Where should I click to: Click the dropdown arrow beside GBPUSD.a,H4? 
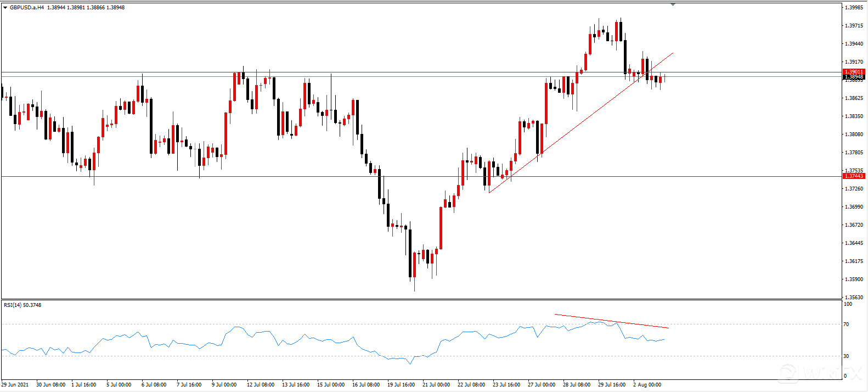[5, 8]
